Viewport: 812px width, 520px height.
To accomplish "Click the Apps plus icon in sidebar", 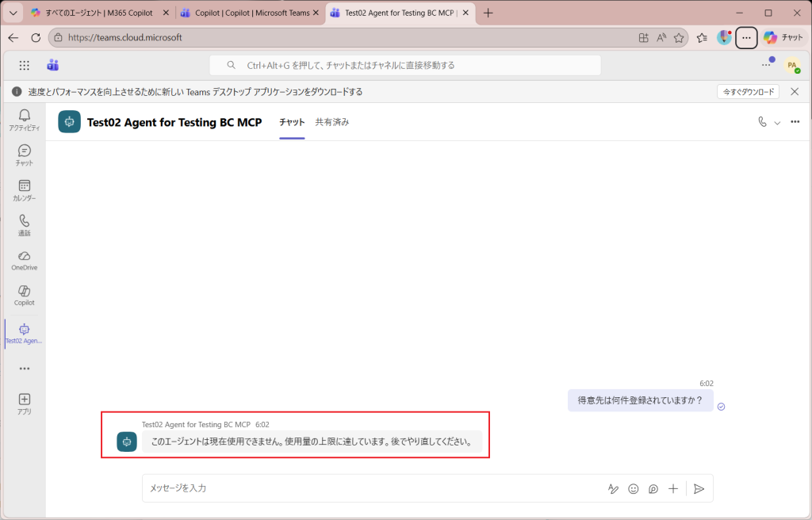I will point(24,403).
